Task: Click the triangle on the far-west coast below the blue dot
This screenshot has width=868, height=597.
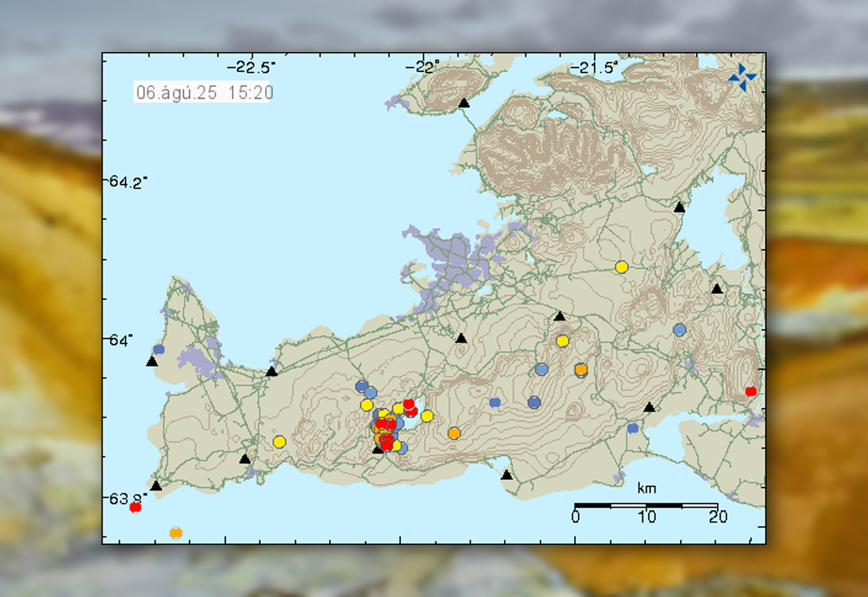Action: coord(152,361)
